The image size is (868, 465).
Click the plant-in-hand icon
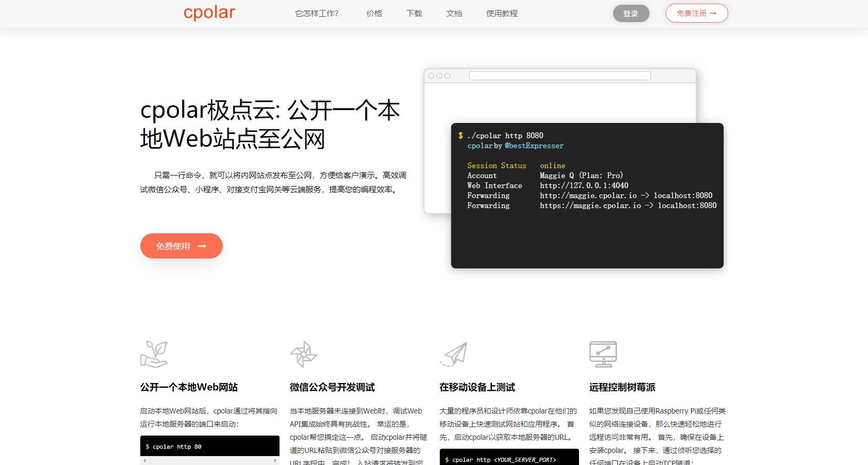coord(154,354)
